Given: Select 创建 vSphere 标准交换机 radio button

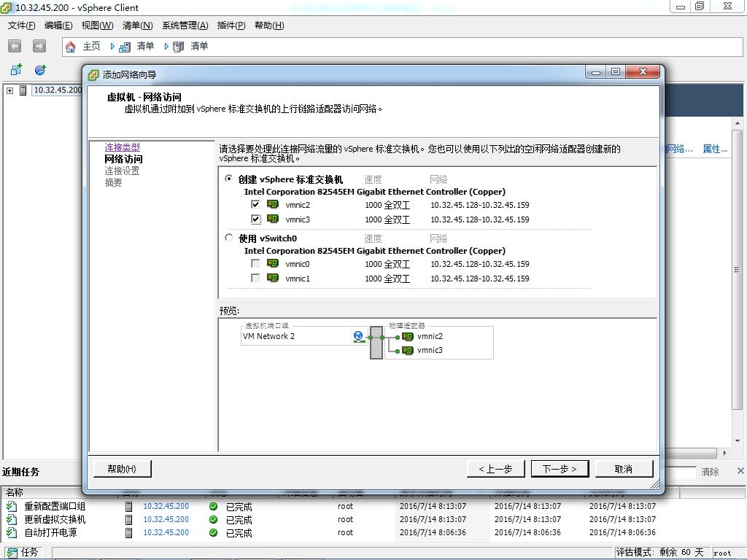Looking at the screenshot, I should pos(228,179).
